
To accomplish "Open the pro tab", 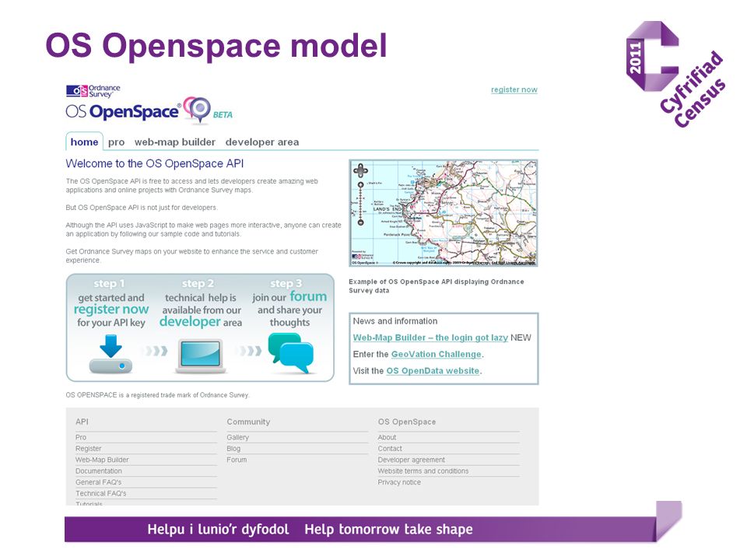I will [116, 142].
